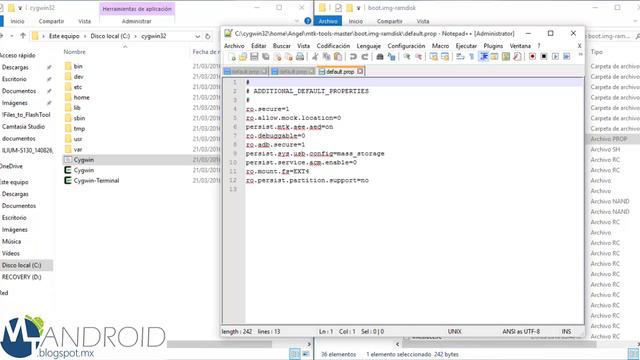
Task: Open the Archivo menu in Notepad++
Action: coord(234,46)
